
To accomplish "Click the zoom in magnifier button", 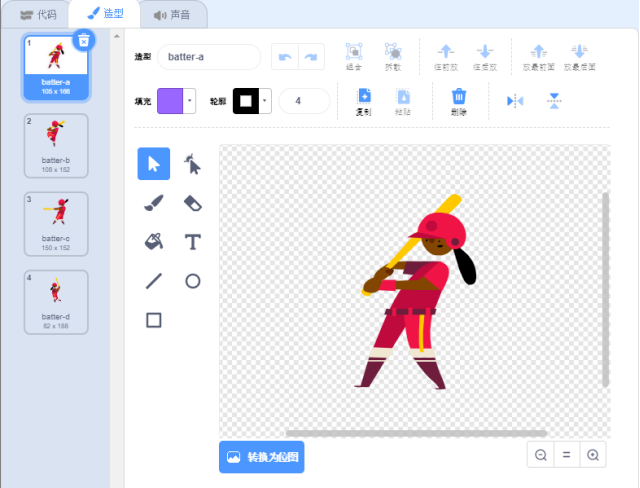I will 593,455.
